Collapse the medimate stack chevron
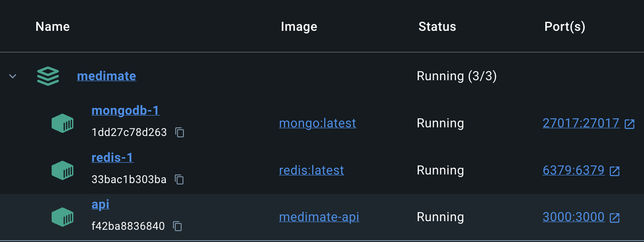Image resolution: width=644 pixels, height=242 pixels. (x=13, y=76)
